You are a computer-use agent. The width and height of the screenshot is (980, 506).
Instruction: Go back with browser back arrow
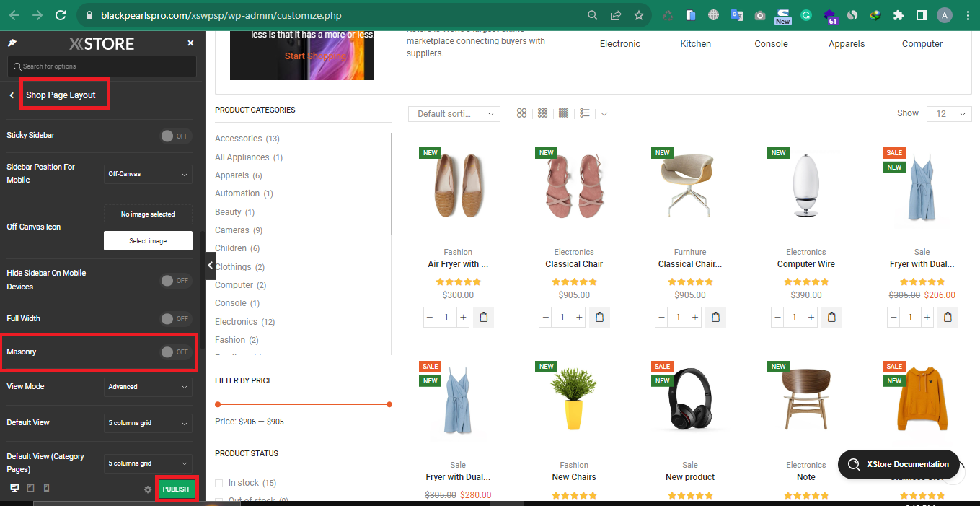click(x=16, y=15)
